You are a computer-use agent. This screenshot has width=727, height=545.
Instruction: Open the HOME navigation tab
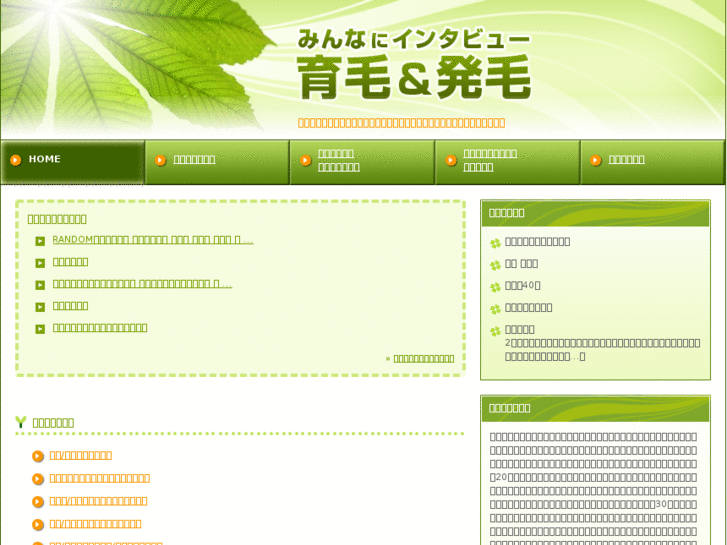click(x=73, y=162)
